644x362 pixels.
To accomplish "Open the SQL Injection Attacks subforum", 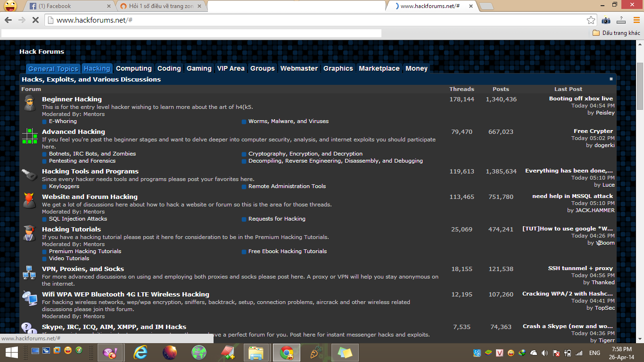I will tap(78, 219).
